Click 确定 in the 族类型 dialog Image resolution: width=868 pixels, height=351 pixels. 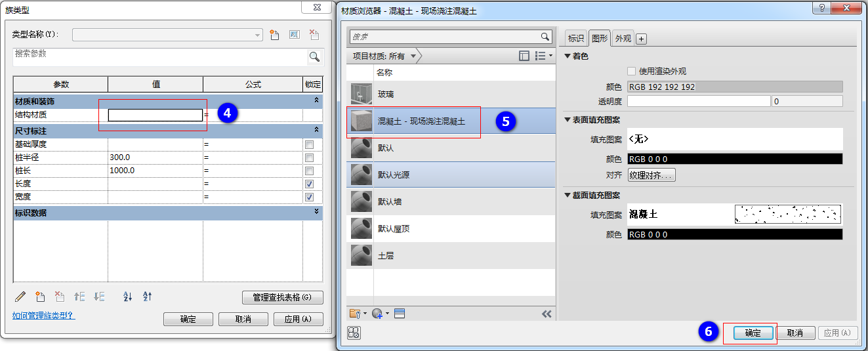click(188, 320)
